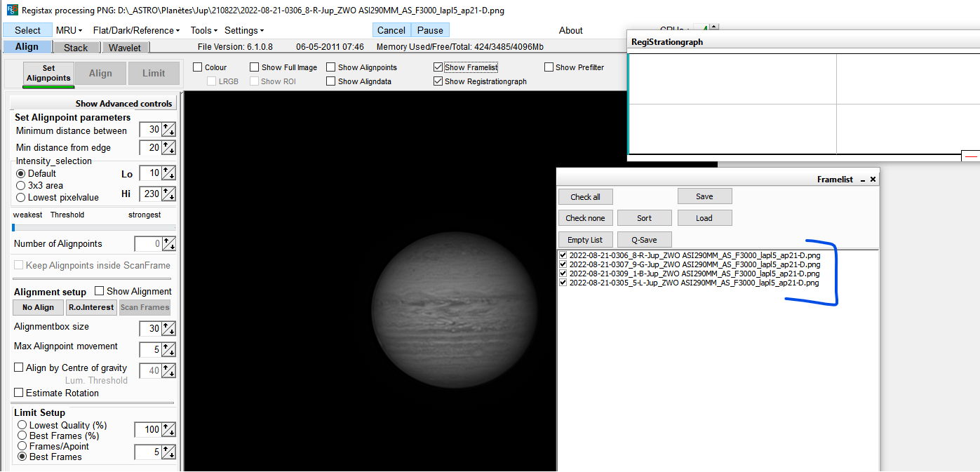Click Check none in Framelist

click(x=585, y=218)
